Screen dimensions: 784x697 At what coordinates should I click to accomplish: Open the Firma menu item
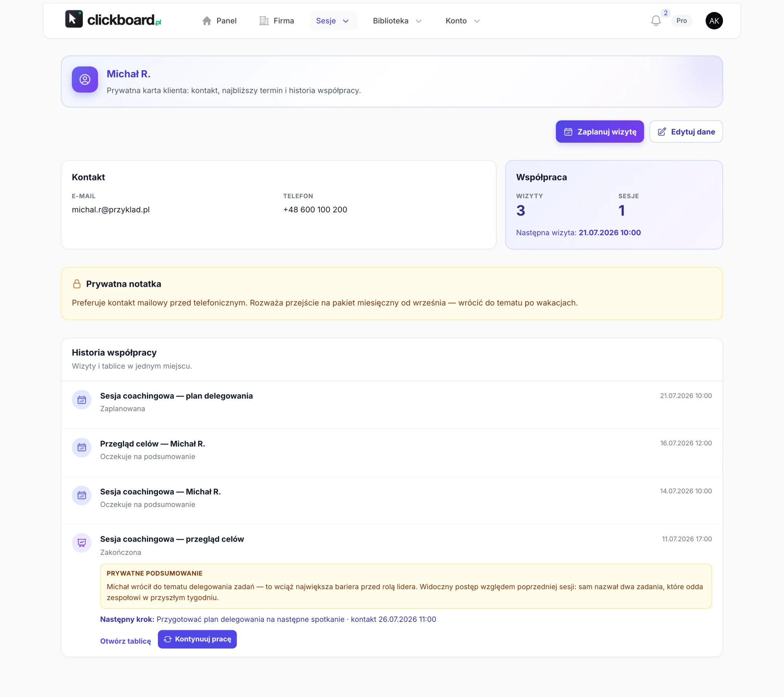(x=277, y=21)
